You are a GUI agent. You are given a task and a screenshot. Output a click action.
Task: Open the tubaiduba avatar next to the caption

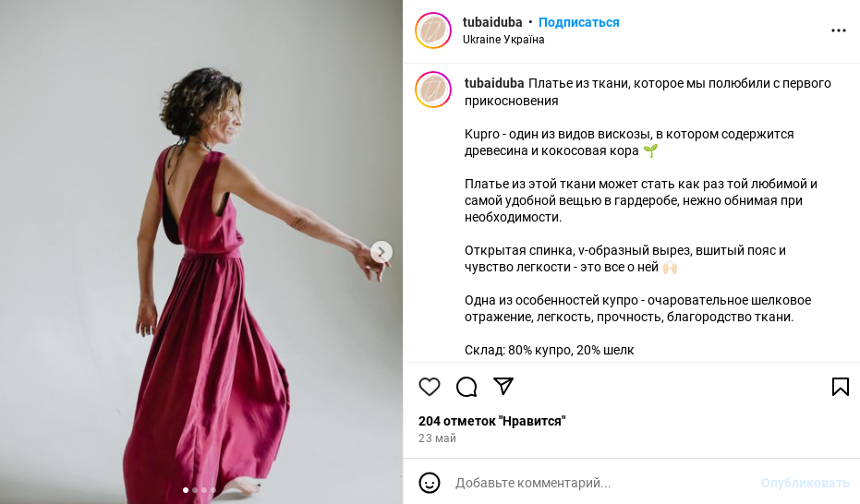coord(432,90)
